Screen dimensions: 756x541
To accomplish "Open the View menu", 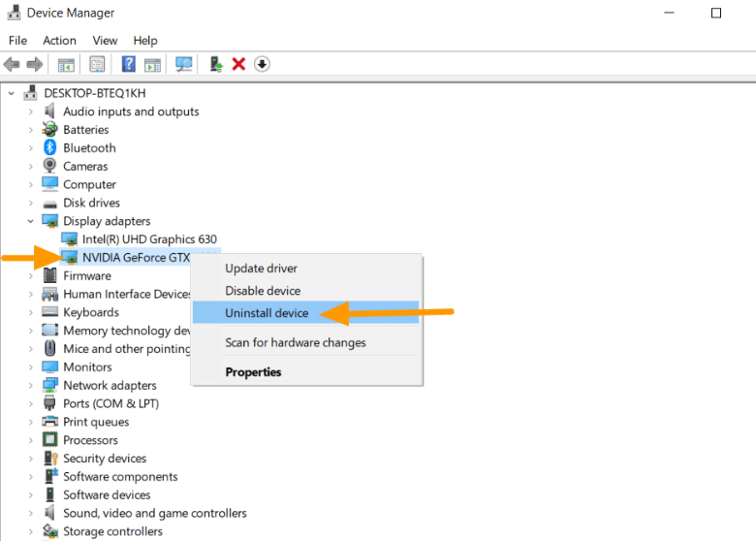I will [x=105, y=41].
